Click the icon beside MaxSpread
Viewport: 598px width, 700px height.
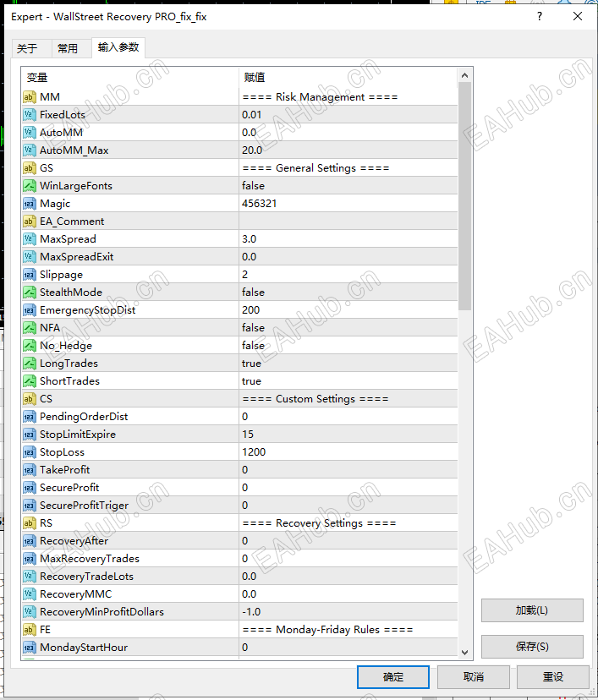[x=29, y=239]
